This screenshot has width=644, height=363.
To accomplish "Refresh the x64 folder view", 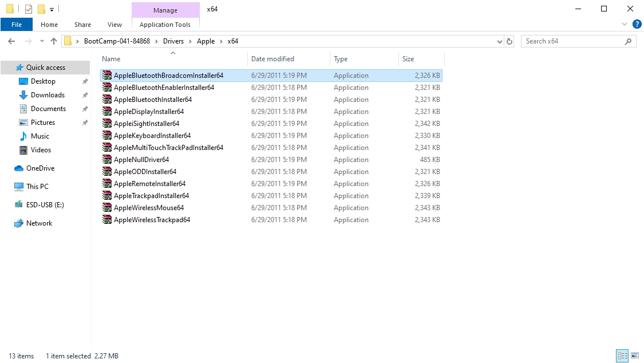I will tap(509, 41).
